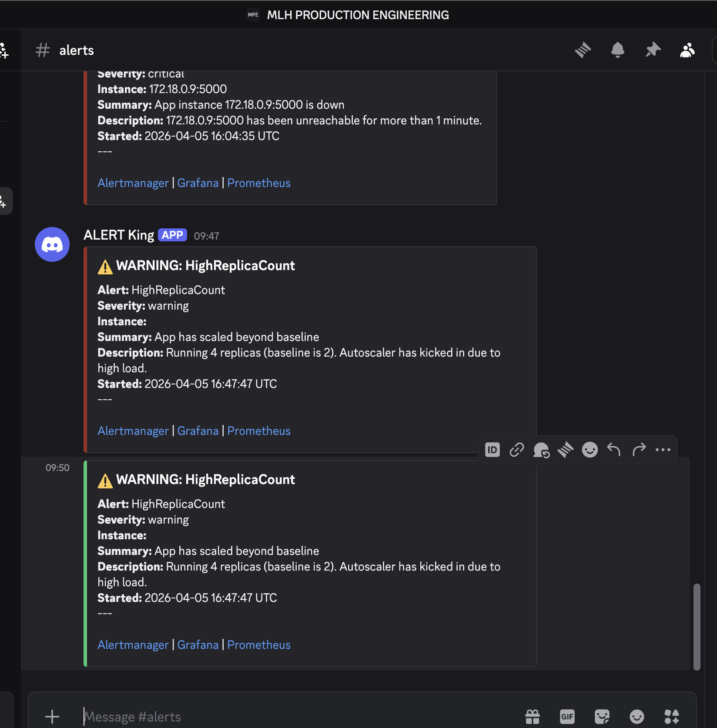The image size is (717, 728).
Task: Open the GIF picker
Action: (567, 717)
